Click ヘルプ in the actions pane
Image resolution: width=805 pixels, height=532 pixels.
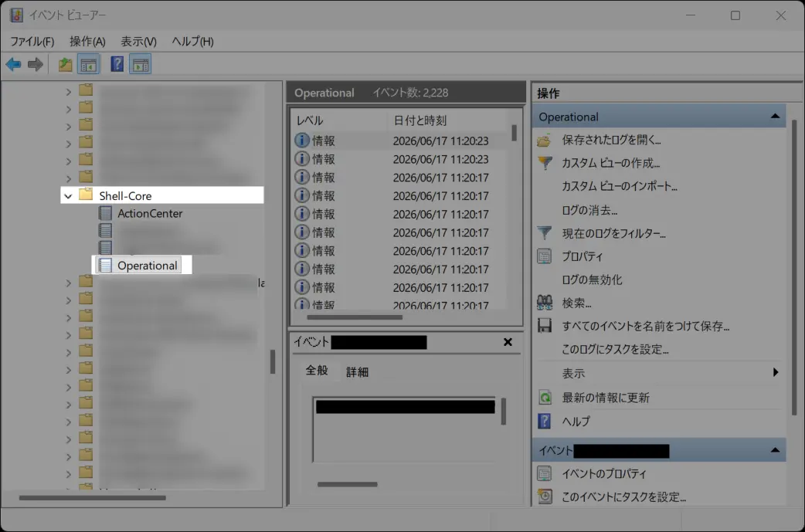pyautogui.click(x=576, y=421)
